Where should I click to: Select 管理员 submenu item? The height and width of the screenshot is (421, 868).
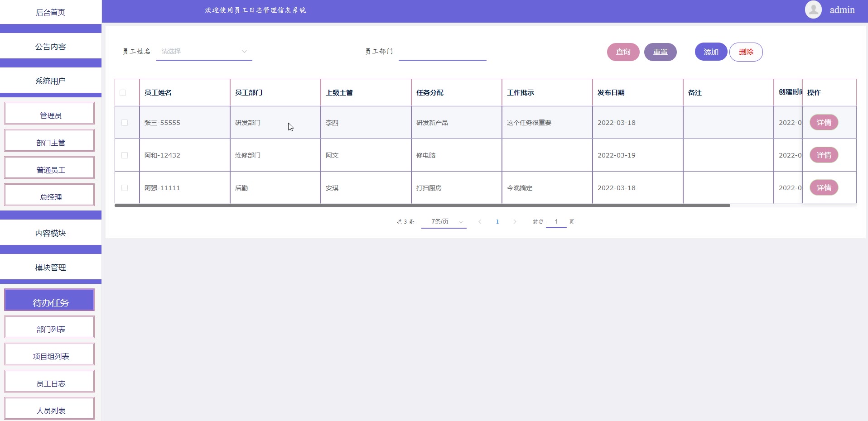(49, 114)
